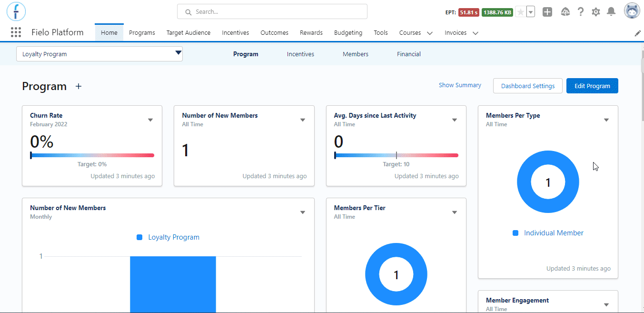The image size is (644, 313).
Task: Open the favorites list dropdown arrow
Action: 531,12
